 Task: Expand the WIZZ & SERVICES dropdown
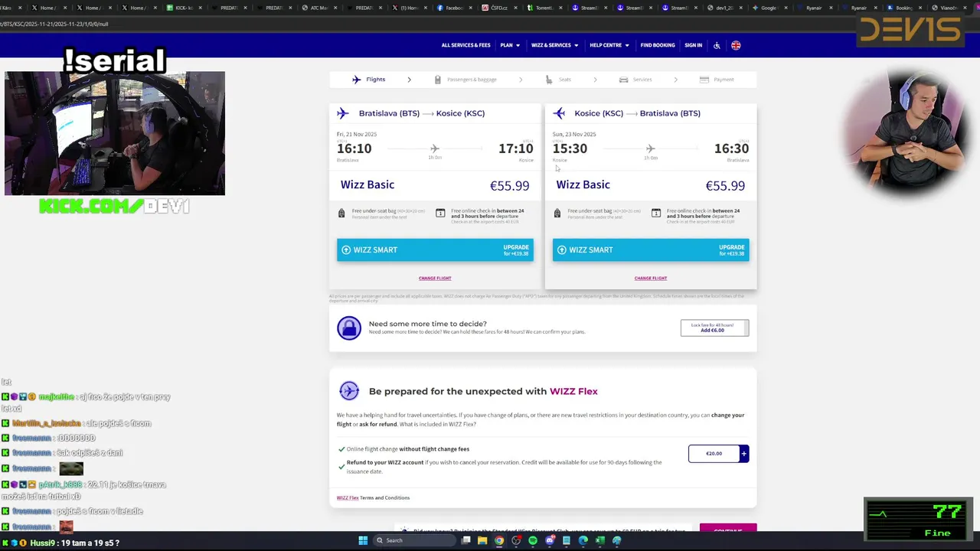click(x=555, y=45)
